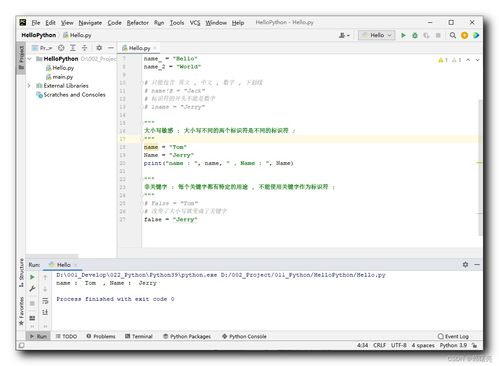Click Expand All icon in Project panel
This screenshot has width=499, height=366.
click(73, 48)
